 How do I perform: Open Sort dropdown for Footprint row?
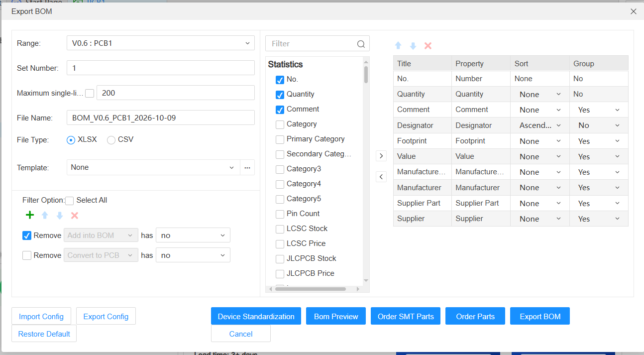pyautogui.click(x=540, y=141)
